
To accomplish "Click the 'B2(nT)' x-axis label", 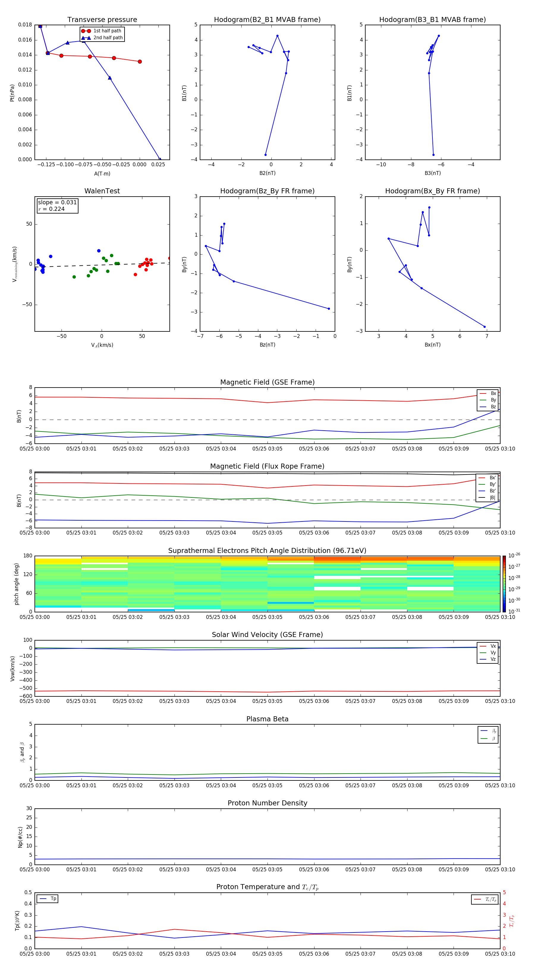I will pos(267,173).
